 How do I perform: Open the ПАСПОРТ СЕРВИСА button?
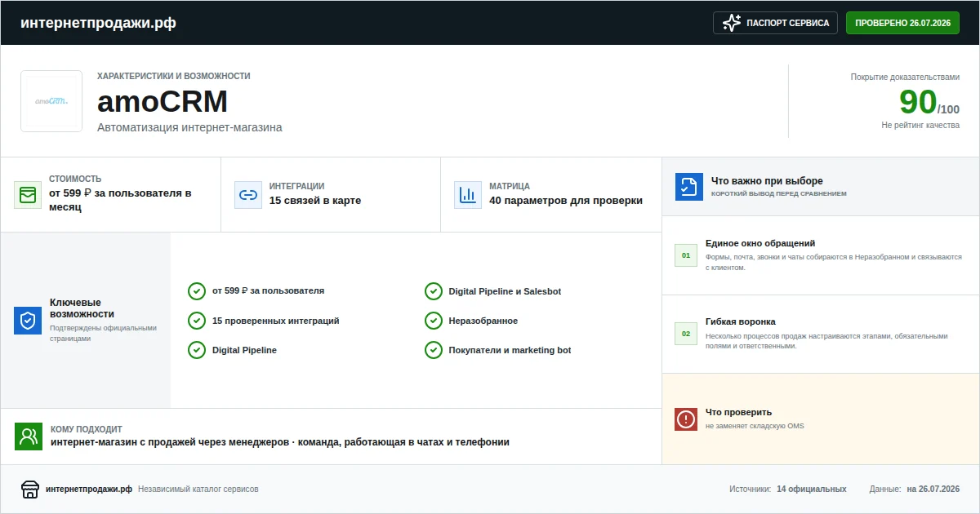click(776, 23)
